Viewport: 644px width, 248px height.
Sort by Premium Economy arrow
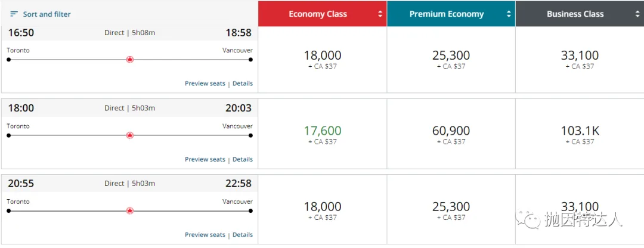click(509, 14)
